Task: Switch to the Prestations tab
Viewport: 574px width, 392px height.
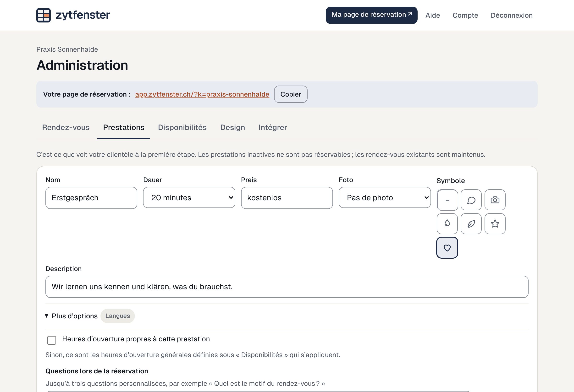Action: (123, 127)
